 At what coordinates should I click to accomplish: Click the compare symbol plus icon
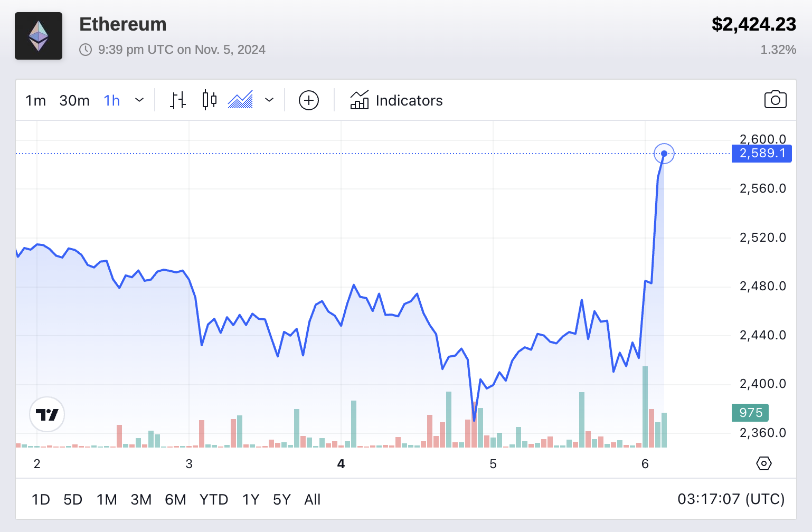coord(309,100)
